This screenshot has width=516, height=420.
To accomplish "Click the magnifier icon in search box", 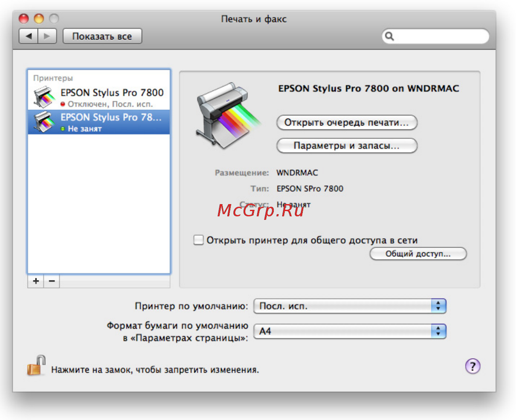I will (389, 36).
